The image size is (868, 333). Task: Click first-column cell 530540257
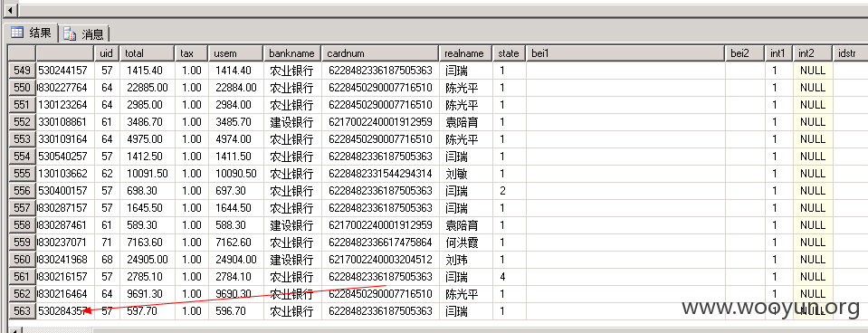coord(65,156)
